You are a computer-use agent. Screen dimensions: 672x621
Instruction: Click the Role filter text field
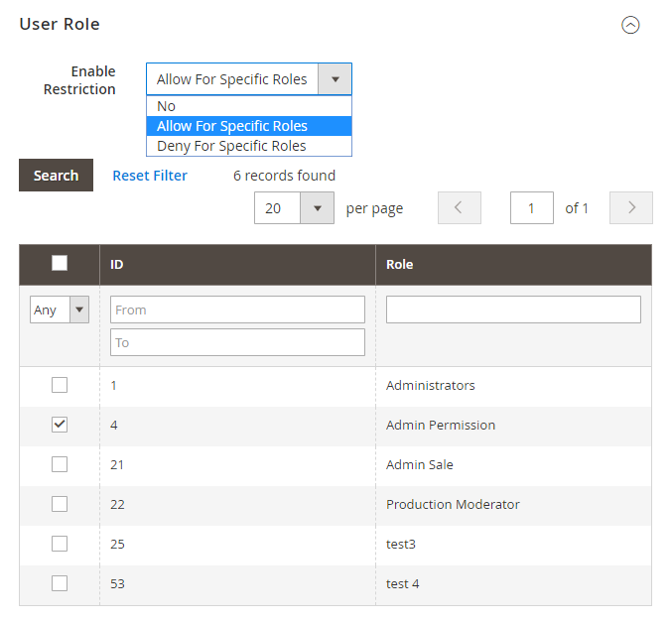(513, 310)
